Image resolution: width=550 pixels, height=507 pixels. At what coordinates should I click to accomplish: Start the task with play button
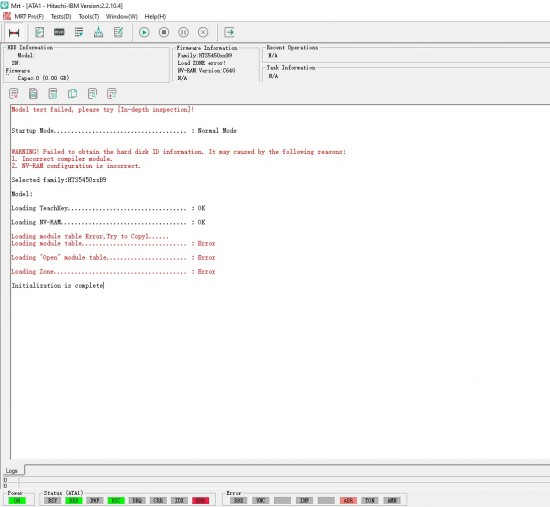pos(144,32)
